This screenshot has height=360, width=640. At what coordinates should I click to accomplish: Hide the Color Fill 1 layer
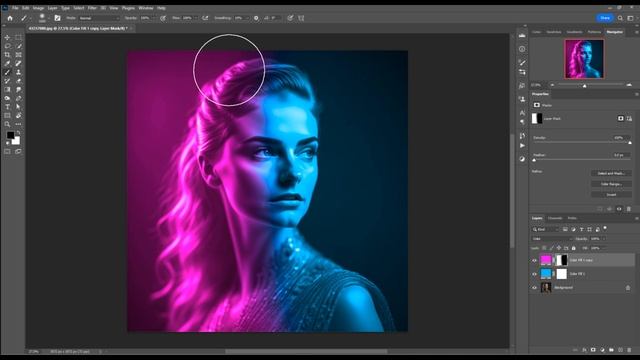tap(534, 274)
